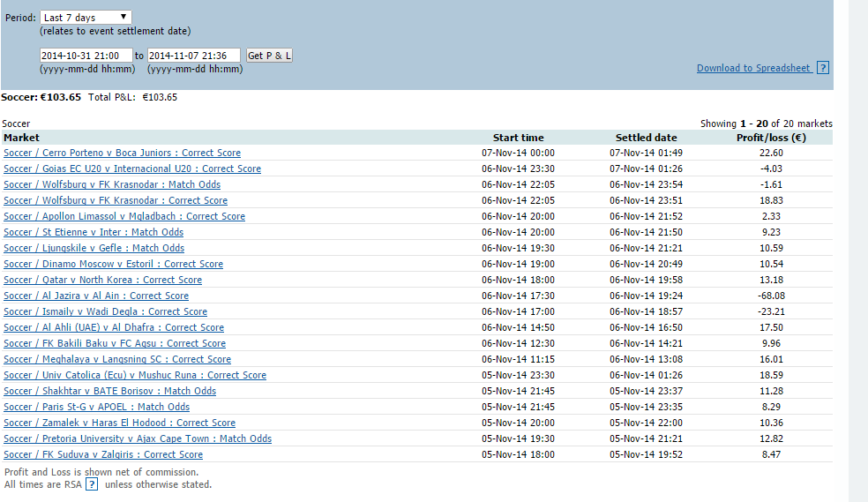Click the Settled date column header

point(646,138)
